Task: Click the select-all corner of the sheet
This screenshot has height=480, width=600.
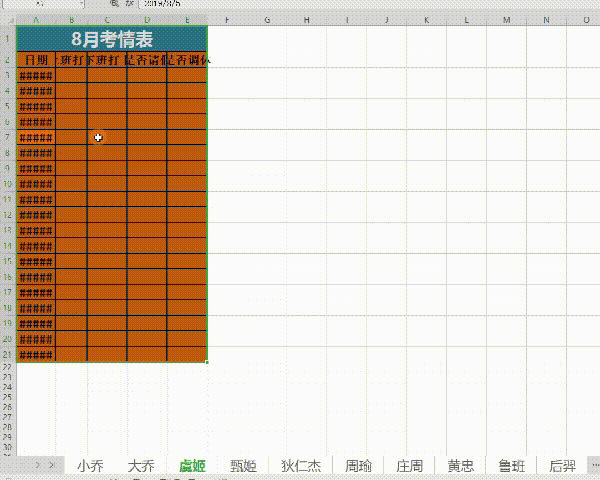Action: point(8,20)
